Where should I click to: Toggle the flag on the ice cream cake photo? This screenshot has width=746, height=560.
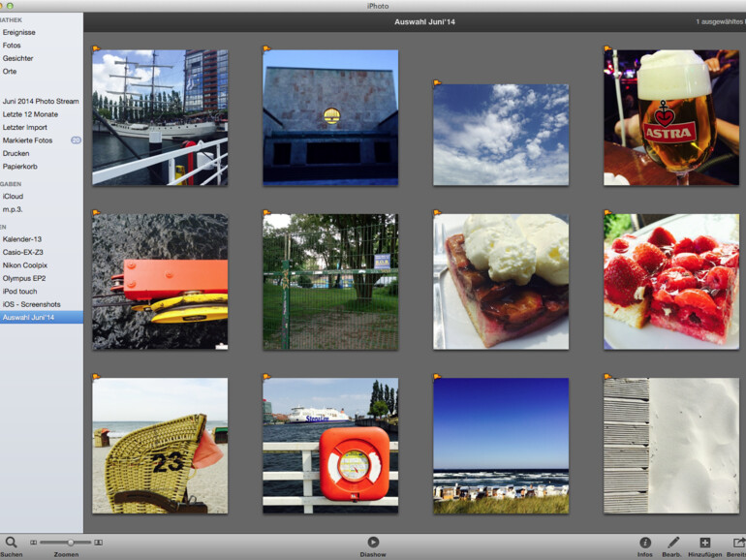437,213
